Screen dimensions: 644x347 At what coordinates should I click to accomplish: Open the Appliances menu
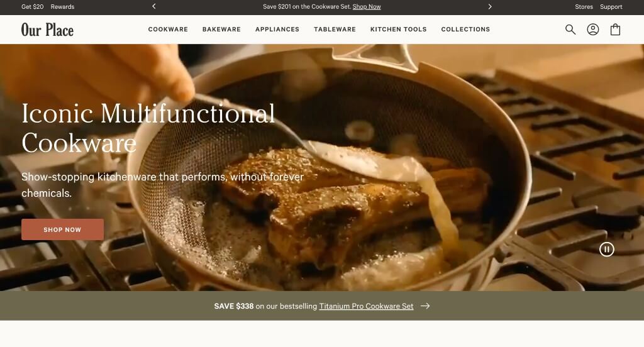tap(277, 29)
